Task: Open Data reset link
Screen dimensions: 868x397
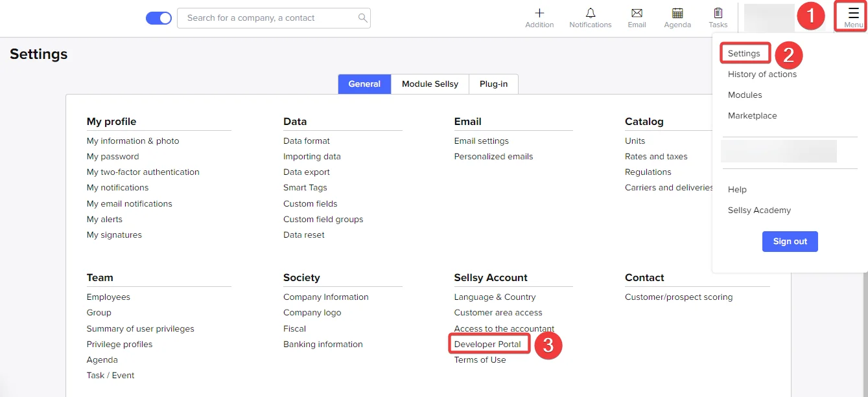Action: point(304,234)
